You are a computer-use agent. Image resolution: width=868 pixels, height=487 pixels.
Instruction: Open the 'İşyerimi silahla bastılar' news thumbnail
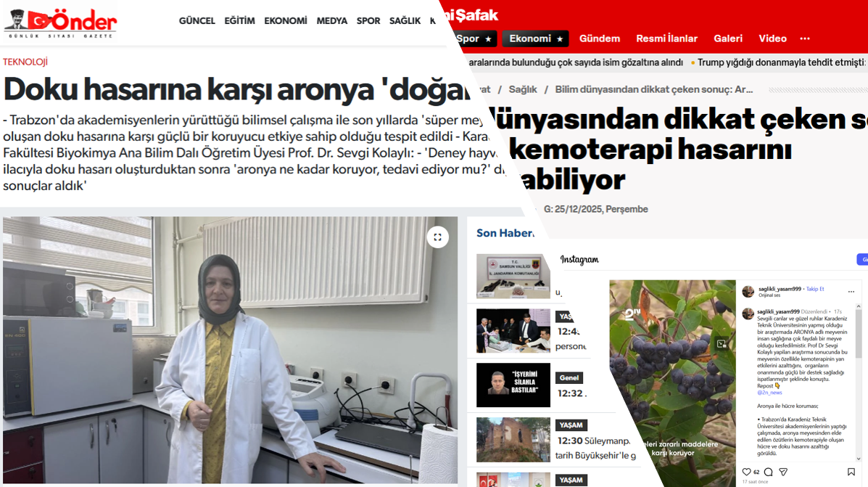pos(513,385)
